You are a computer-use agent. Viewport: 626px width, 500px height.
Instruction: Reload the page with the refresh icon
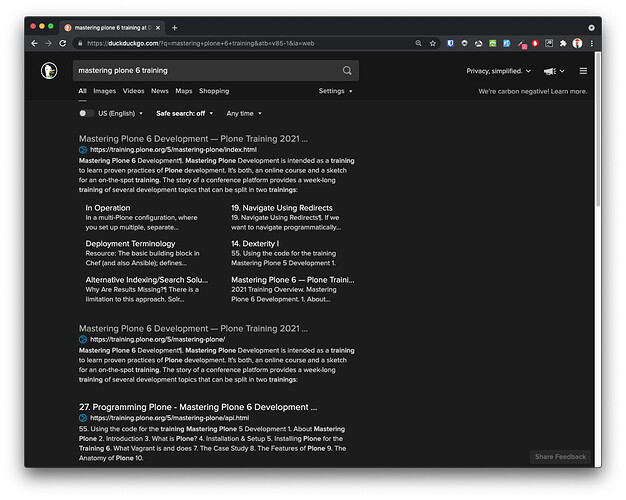pos(63,43)
